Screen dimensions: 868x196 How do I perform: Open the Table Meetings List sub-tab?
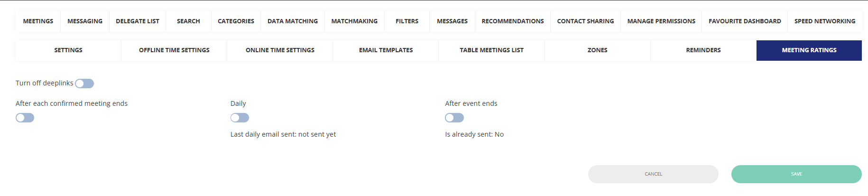pos(491,50)
